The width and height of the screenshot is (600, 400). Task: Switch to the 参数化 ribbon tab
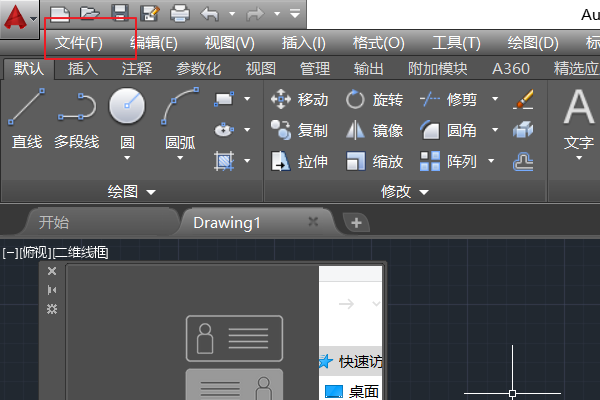199,69
